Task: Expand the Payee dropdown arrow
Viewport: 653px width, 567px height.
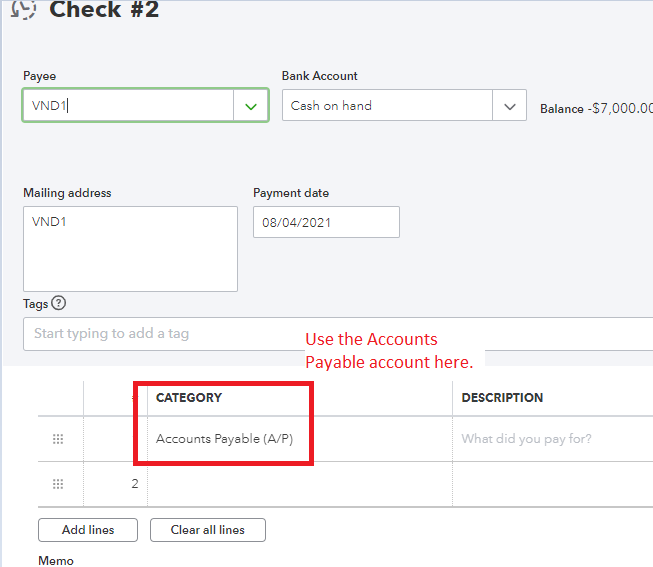Action: pos(250,106)
